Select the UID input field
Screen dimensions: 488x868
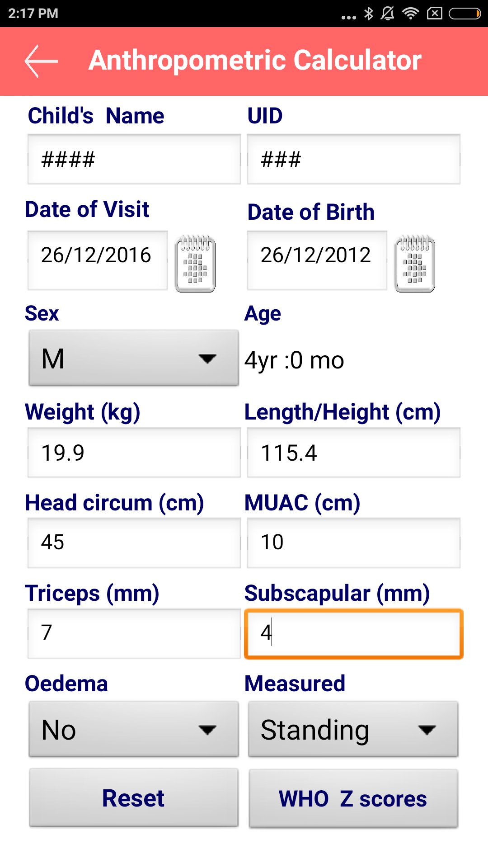click(353, 159)
